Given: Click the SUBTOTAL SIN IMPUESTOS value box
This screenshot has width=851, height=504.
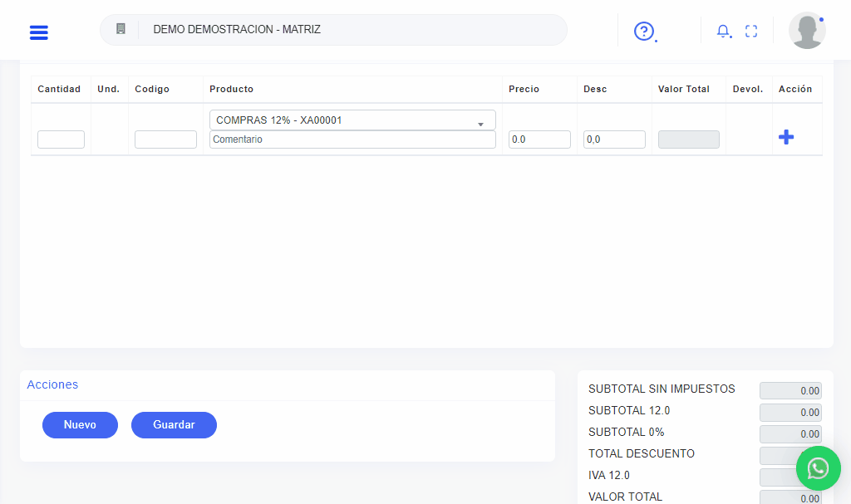Looking at the screenshot, I should click(790, 390).
